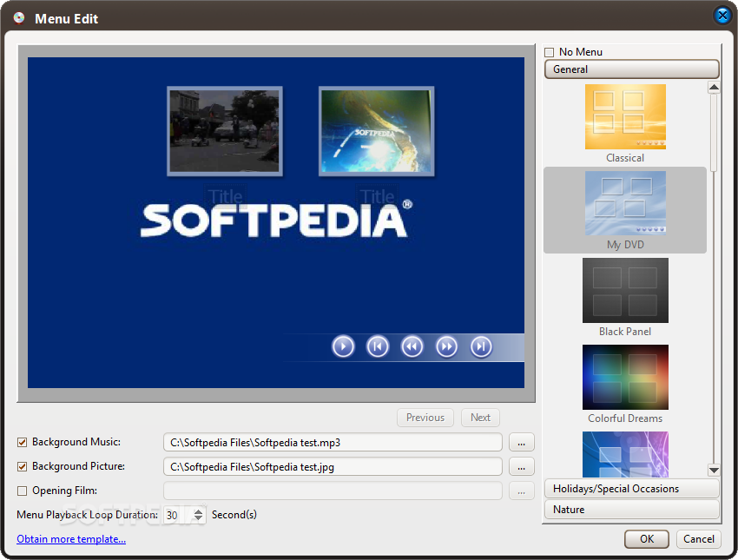Image resolution: width=738 pixels, height=560 pixels.
Task: Click the template list scrollbar thumb
Action: pyautogui.click(x=714, y=133)
